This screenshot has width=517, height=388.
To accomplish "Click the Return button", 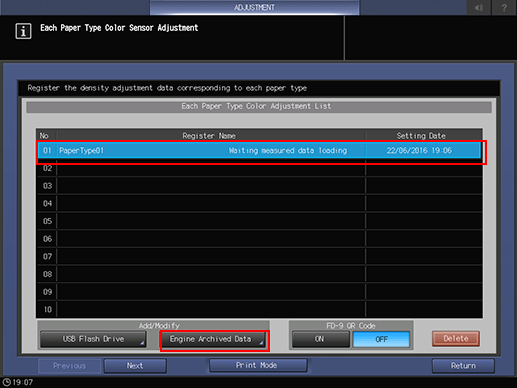I will click(463, 366).
